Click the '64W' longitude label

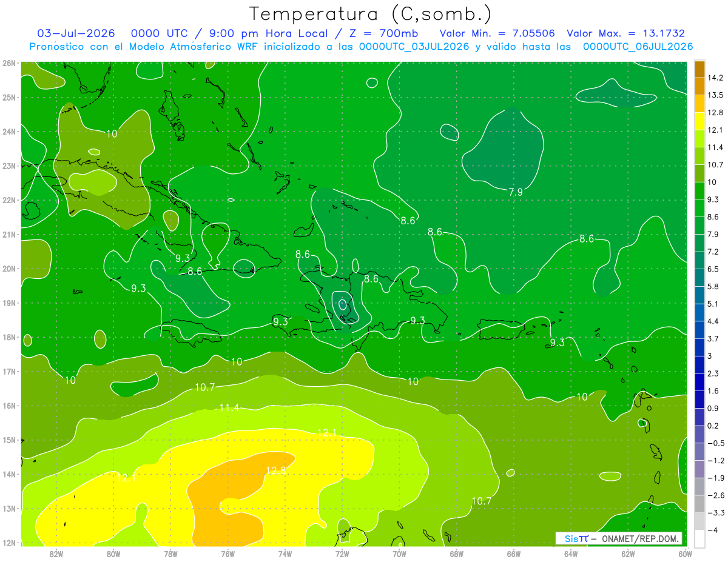pos(571,554)
